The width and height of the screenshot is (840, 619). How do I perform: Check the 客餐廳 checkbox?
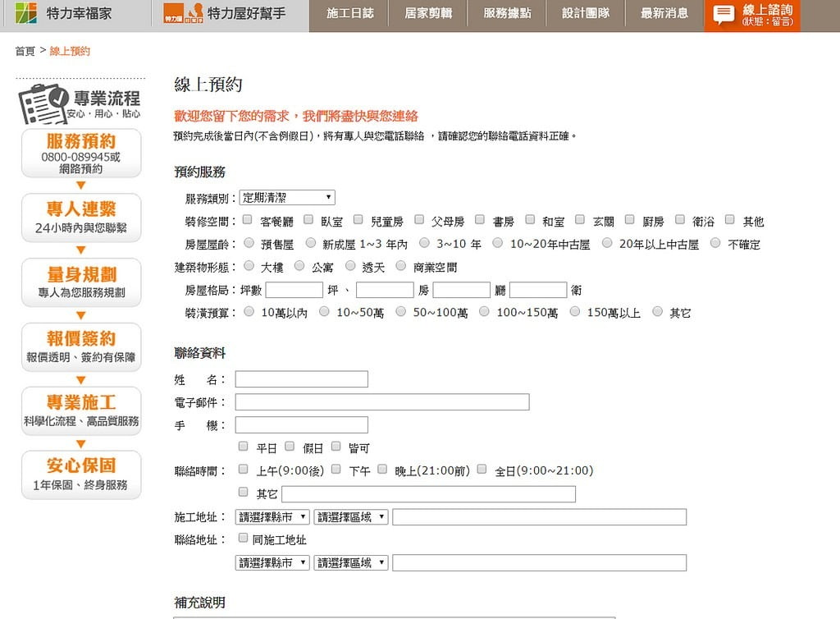pos(247,220)
